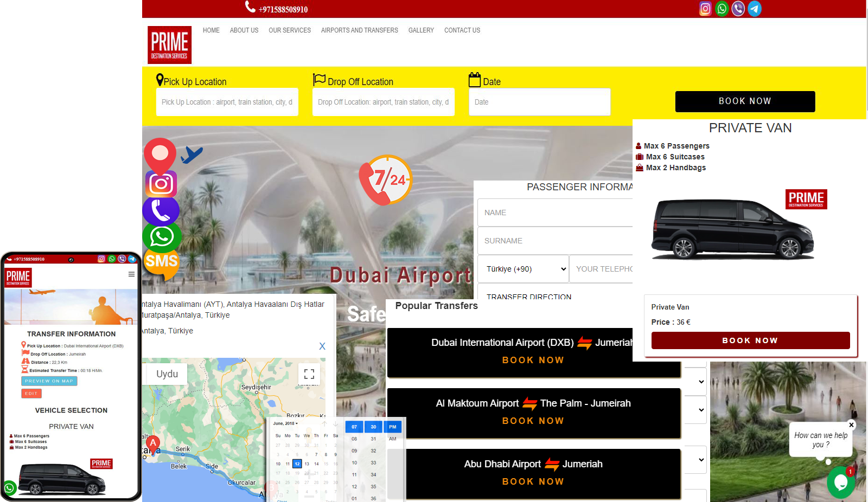Click the PRIME logo in the main header
The width and height of the screenshot is (868, 502).
[x=170, y=45]
